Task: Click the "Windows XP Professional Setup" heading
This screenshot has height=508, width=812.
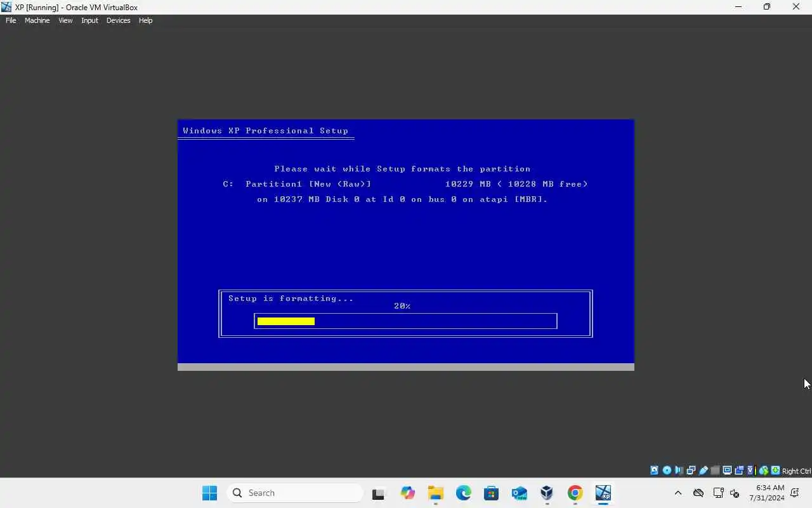Action: click(266, 131)
